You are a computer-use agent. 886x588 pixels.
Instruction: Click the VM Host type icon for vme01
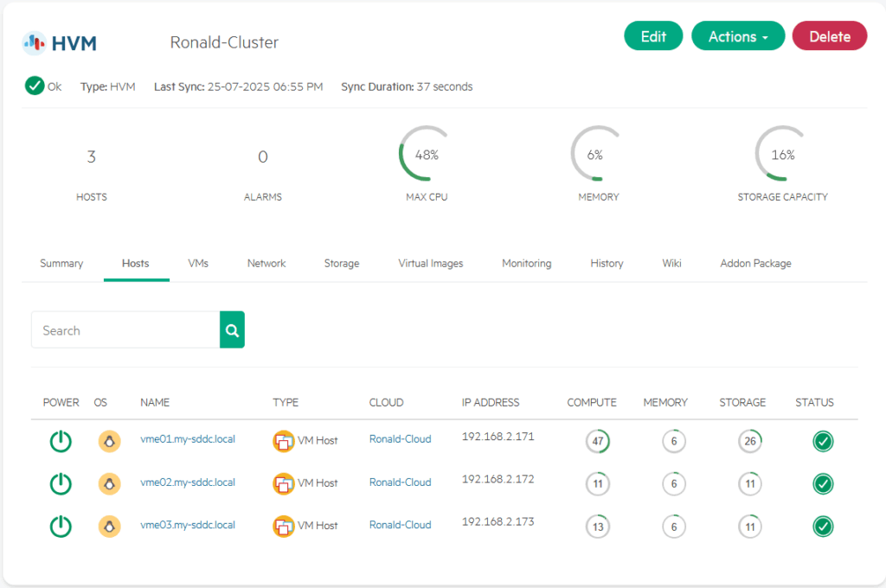tap(283, 441)
